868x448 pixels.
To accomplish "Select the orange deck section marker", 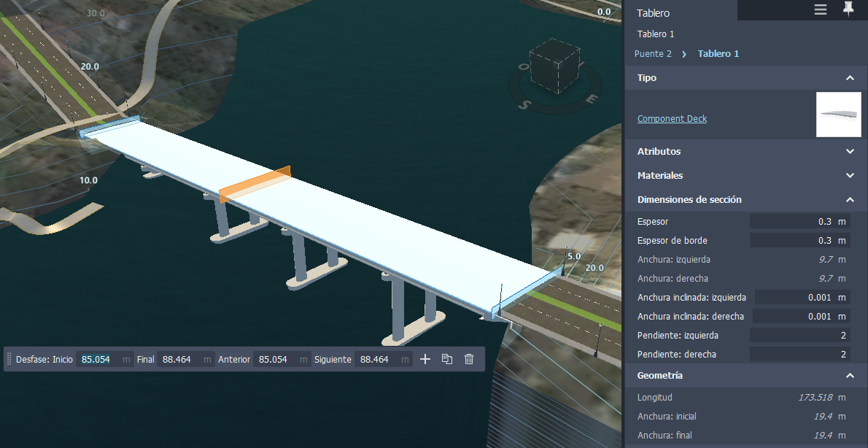I will [255, 184].
